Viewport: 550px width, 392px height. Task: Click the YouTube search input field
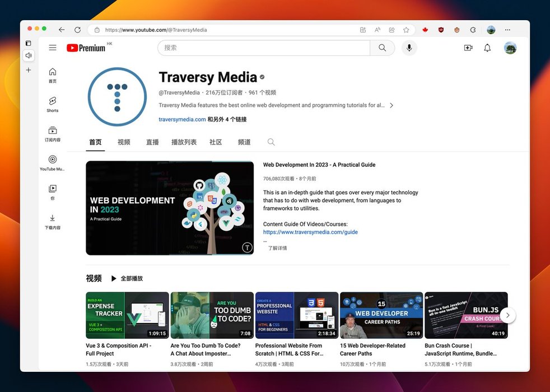[263, 48]
